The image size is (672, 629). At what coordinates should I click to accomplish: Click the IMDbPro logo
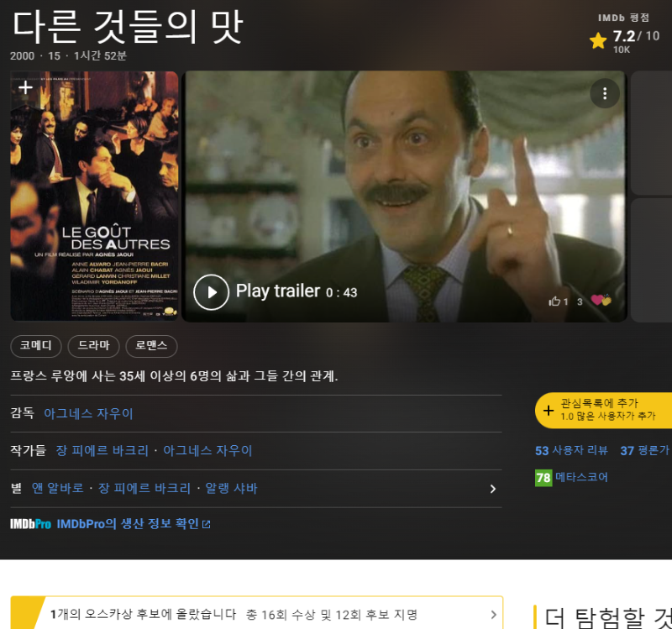click(30, 524)
